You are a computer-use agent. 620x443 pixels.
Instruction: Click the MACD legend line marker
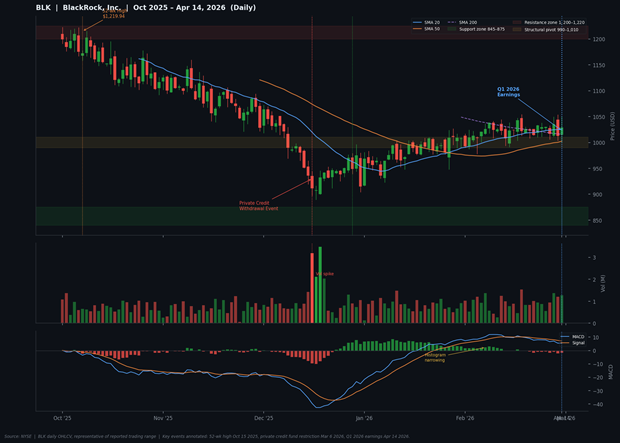(x=565, y=337)
